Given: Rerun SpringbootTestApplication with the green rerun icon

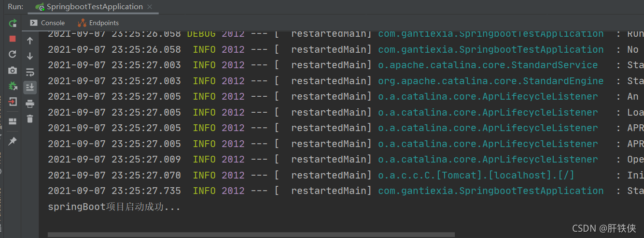Looking at the screenshot, I should pos(13,23).
